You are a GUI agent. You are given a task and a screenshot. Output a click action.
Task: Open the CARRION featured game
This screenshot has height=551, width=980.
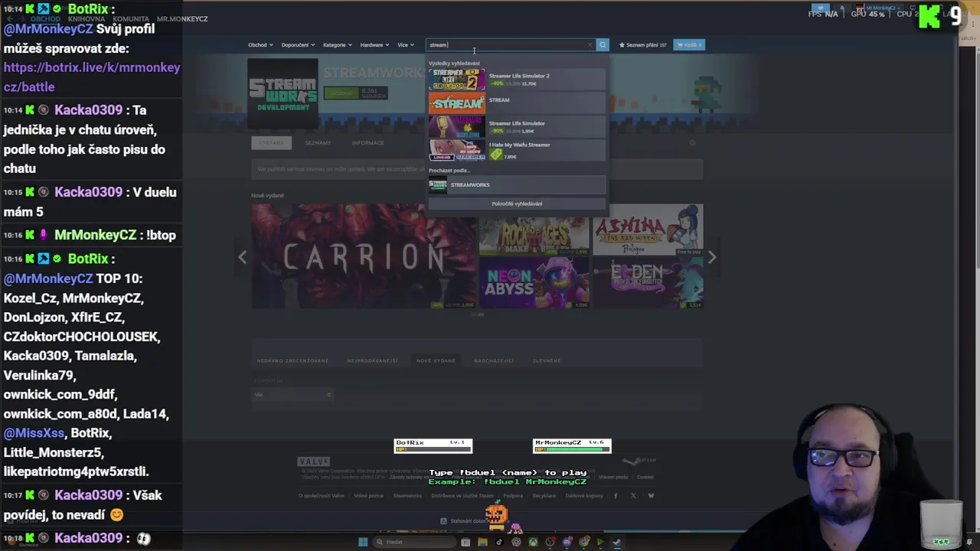(363, 256)
